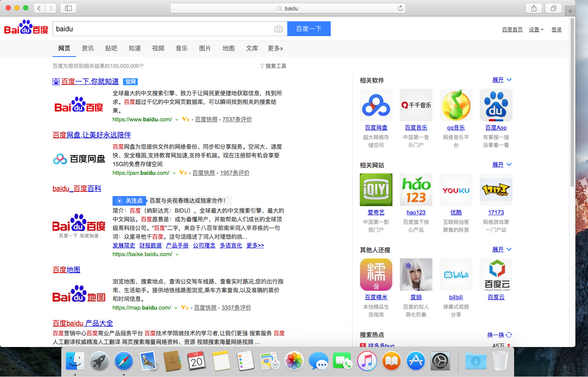Viewport: 588px width, 377px height.
Task: Click the bilibili icon
Action: pyautogui.click(x=456, y=274)
